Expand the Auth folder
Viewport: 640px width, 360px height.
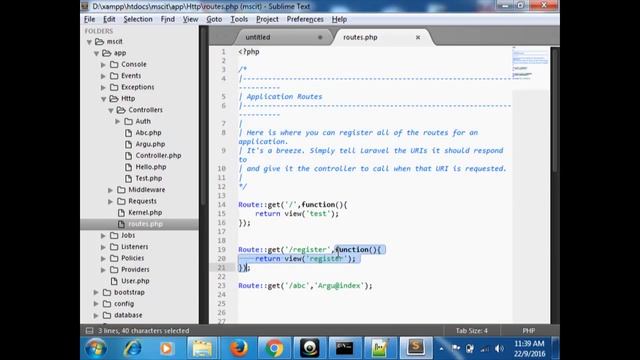click(x=118, y=122)
